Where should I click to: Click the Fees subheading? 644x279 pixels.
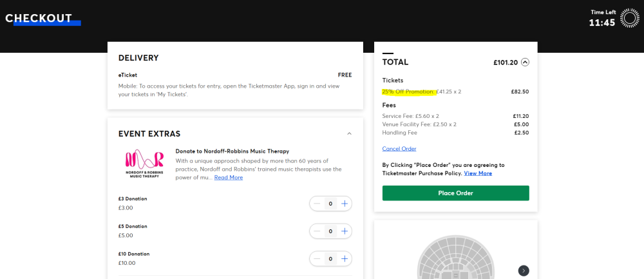(389, 105)
